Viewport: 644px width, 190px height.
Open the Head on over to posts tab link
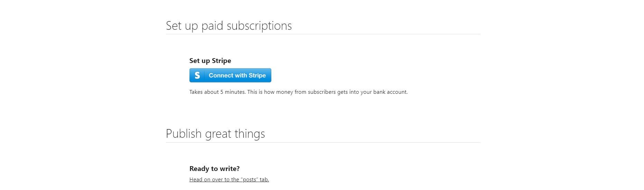coord(229,179)
